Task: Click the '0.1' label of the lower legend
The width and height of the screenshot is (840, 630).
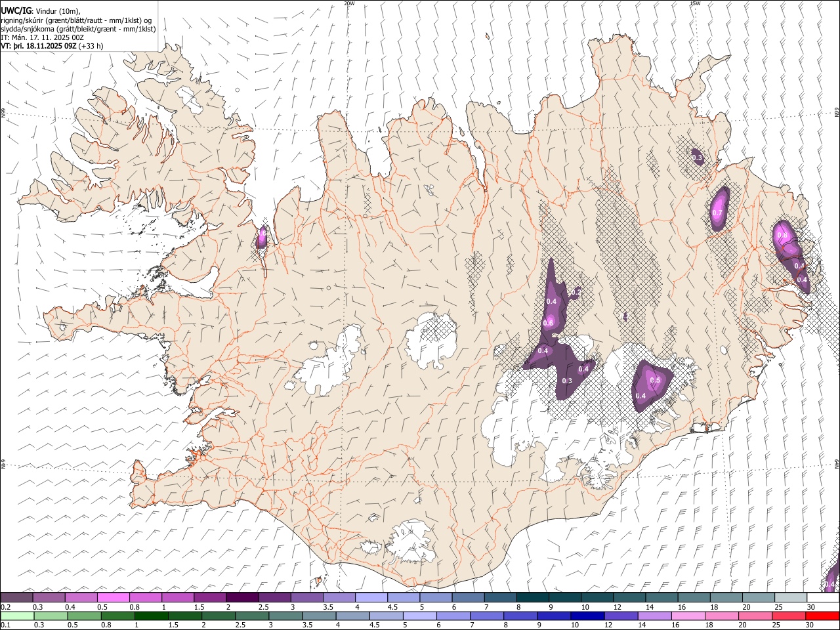Action: click(6, 625)
